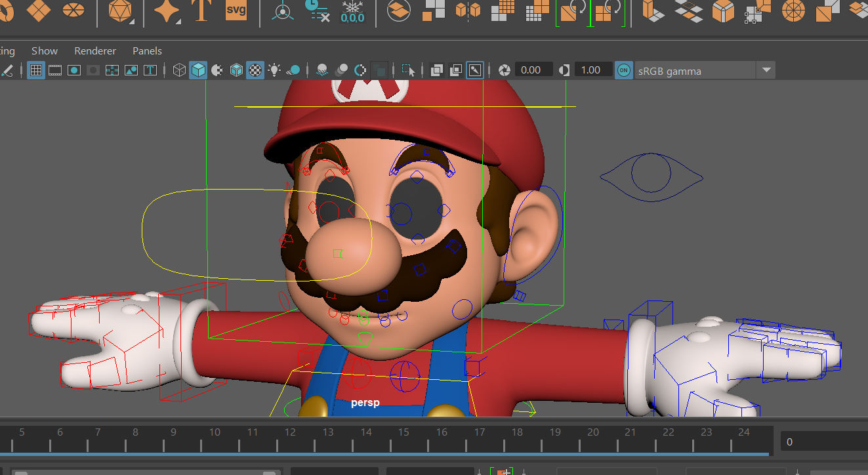
Task: Click the Circularize radial shelf icon
Action: coord(793,10)
